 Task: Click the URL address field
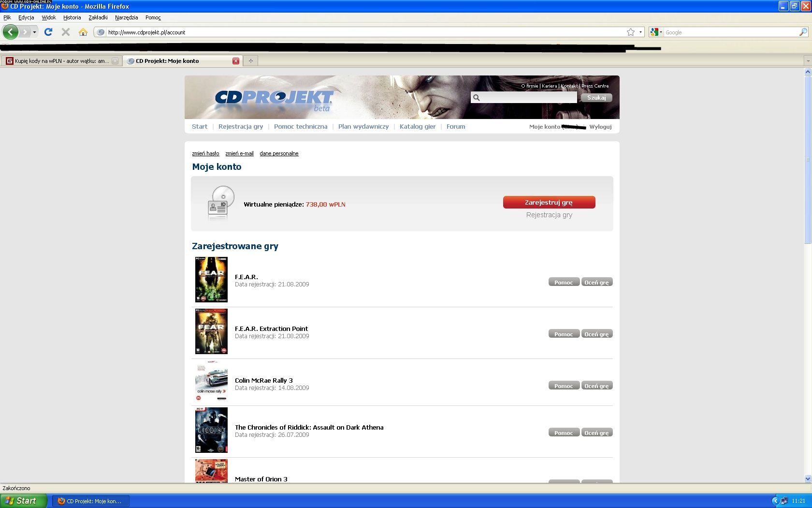[x=365, y=32]
